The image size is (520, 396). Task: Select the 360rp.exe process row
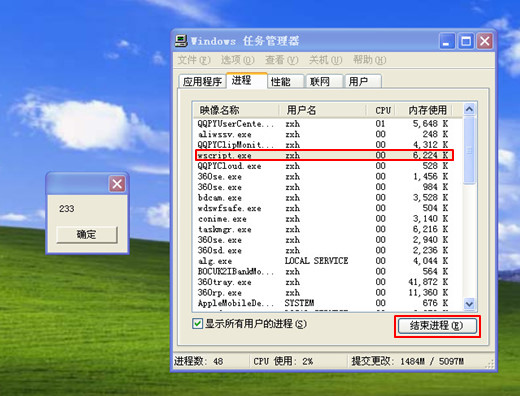324,293
